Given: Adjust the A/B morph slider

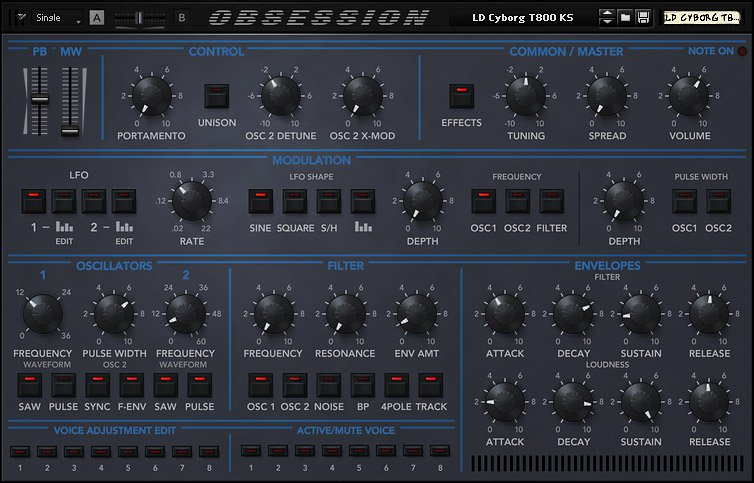Looking at the screenshot, I should [x=140, y=18].
